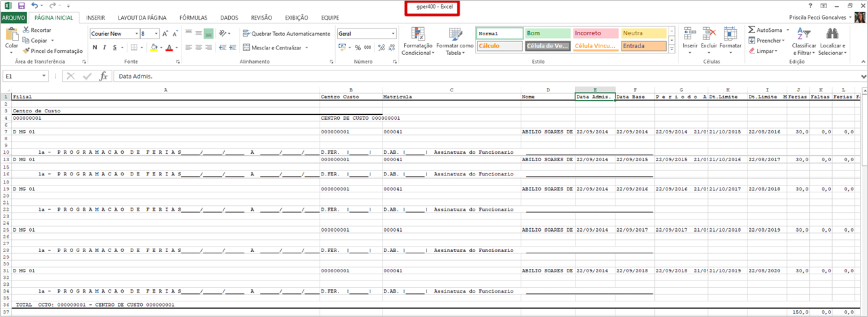Open Formatação Condicional menu
This screenshot has width=868, height=317.
click(418, 41)
